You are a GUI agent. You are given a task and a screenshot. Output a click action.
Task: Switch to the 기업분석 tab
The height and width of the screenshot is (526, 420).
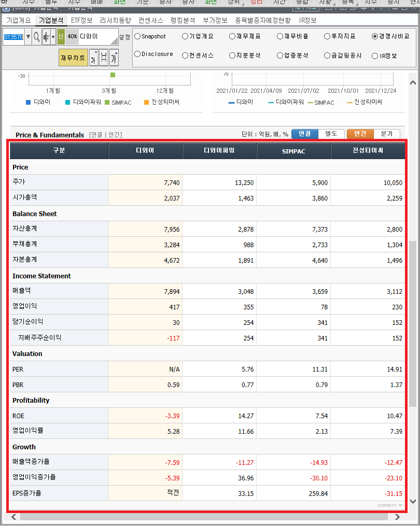51,20
